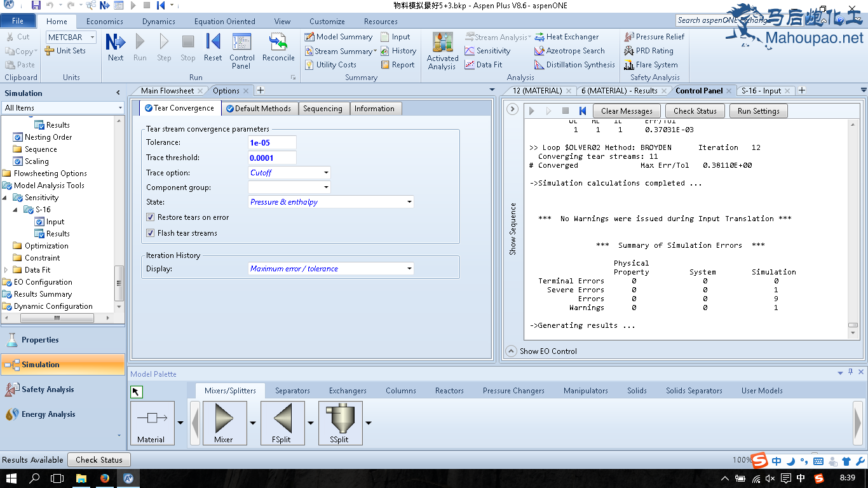Click the start-of-run icon in Control Panel
Image resolution: width=868 pixels, height=488 pixels.
[582, 111]
